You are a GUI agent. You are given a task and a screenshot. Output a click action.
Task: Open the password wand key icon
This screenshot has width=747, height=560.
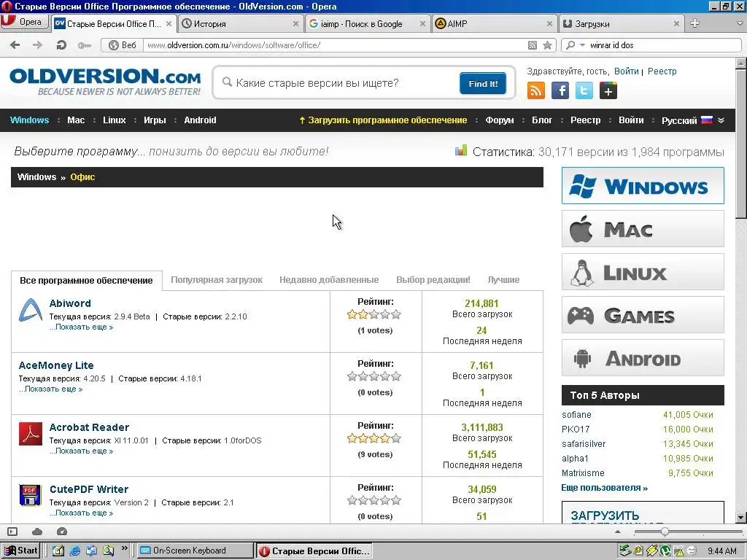point(85,45)
